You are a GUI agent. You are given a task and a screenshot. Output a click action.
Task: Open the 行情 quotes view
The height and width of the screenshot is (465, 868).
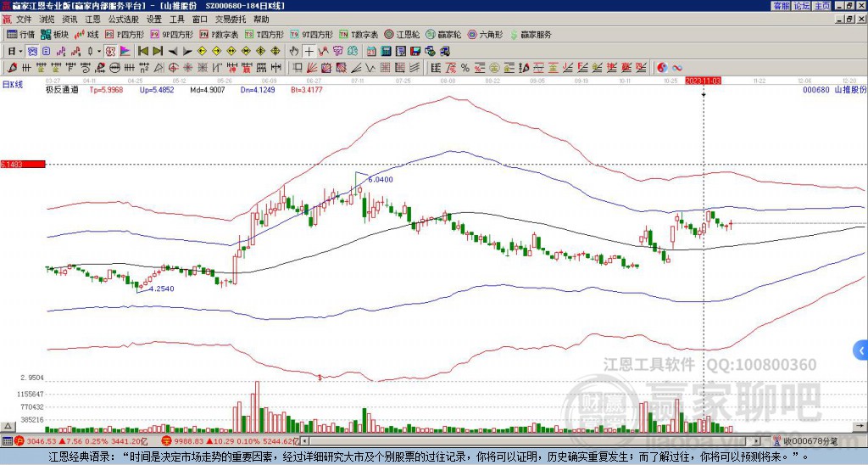(x=20, y=34)
